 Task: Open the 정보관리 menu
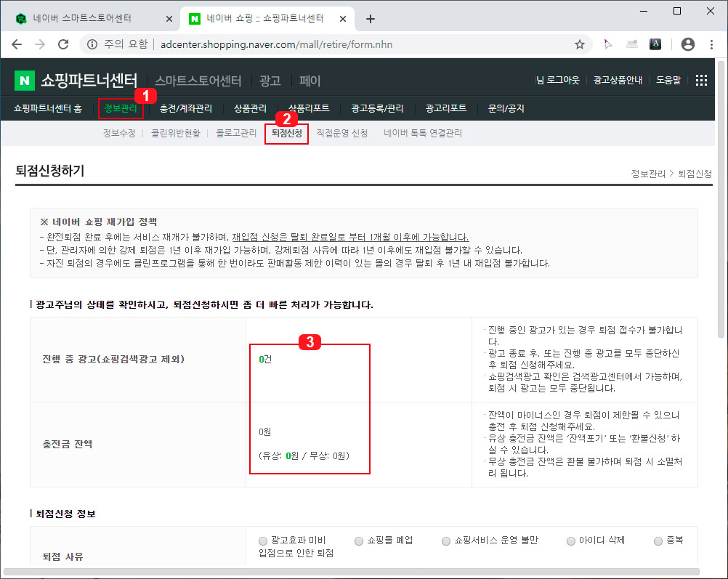coord(121,108)
